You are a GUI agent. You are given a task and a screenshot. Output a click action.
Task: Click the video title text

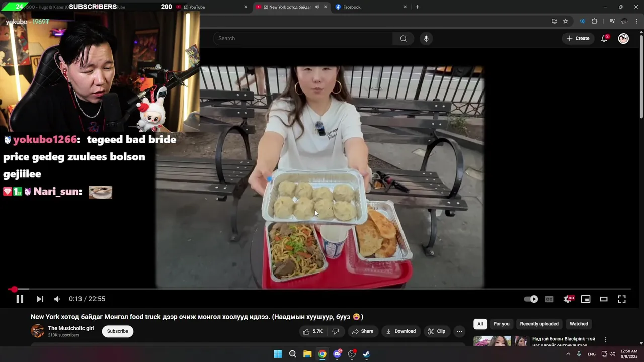197,317
